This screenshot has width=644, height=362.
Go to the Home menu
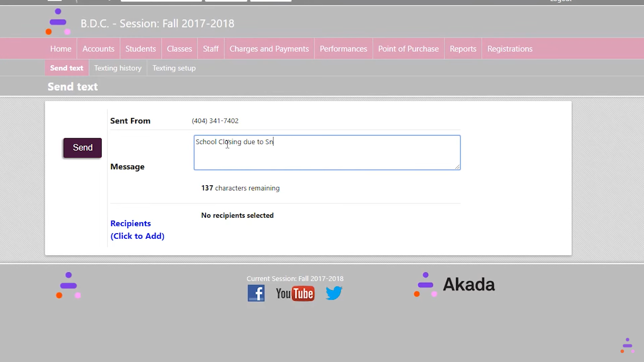61,49
